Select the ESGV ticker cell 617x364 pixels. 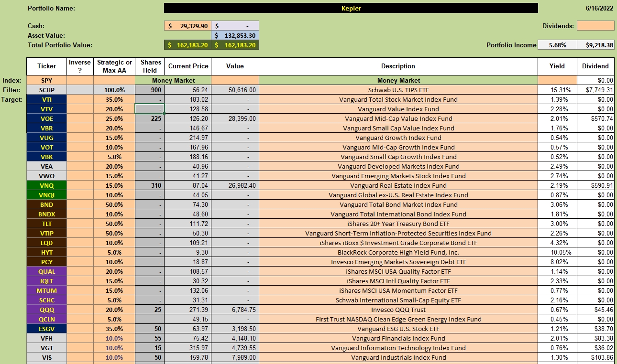[46, 329]
